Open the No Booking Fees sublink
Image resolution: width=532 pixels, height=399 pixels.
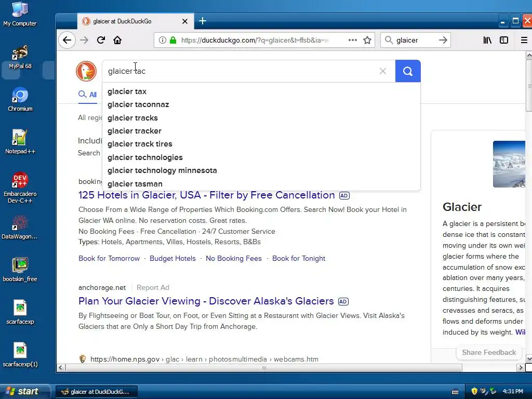[x=234, y=259]
